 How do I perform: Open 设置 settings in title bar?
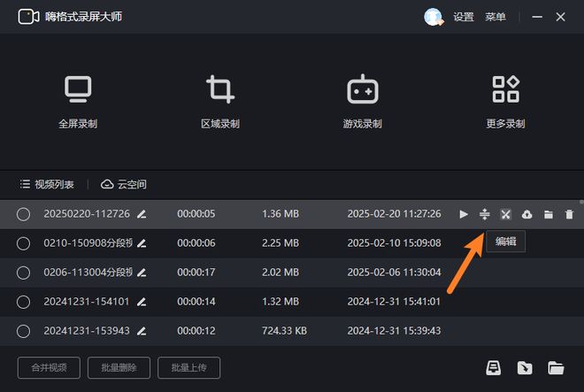click(x=464, y=17)
